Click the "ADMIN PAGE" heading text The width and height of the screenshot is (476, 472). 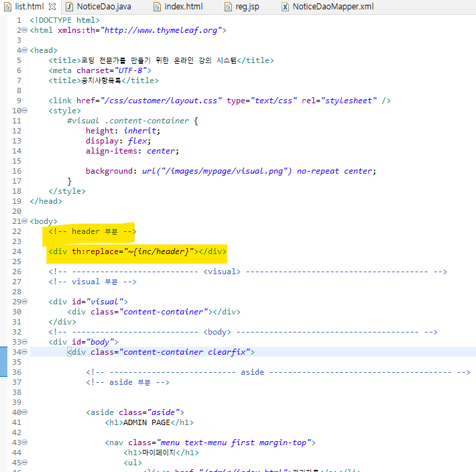pyautogui.click(x=147, y=422)
